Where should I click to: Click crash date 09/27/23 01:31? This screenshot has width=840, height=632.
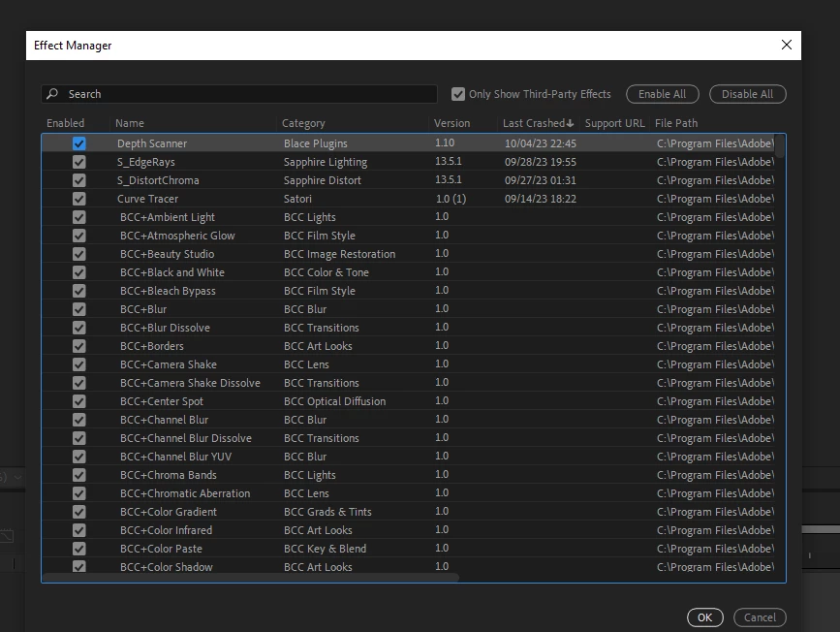coord(540,180)
